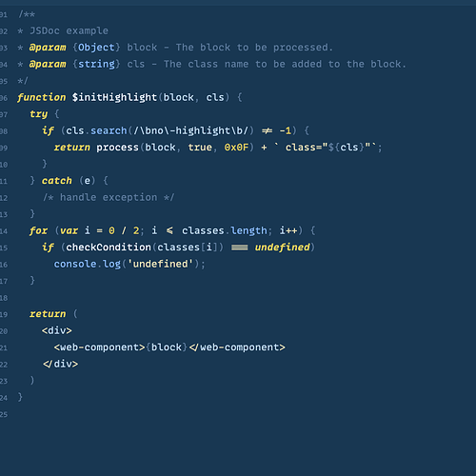
Task: Click the console.log statement
Action: click(x=129, y=264)
